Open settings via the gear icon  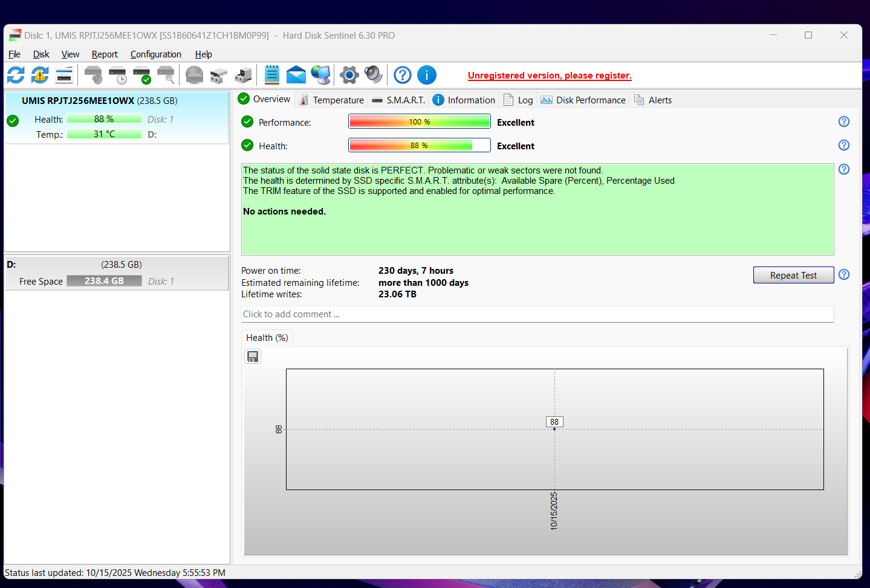pyautogui.click(x=349, y=75)
